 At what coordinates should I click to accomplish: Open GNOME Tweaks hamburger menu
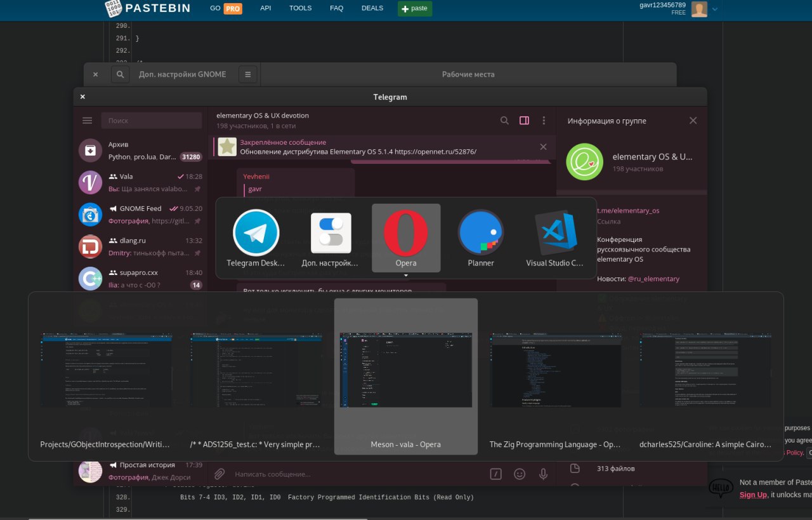tap(248, 74)
